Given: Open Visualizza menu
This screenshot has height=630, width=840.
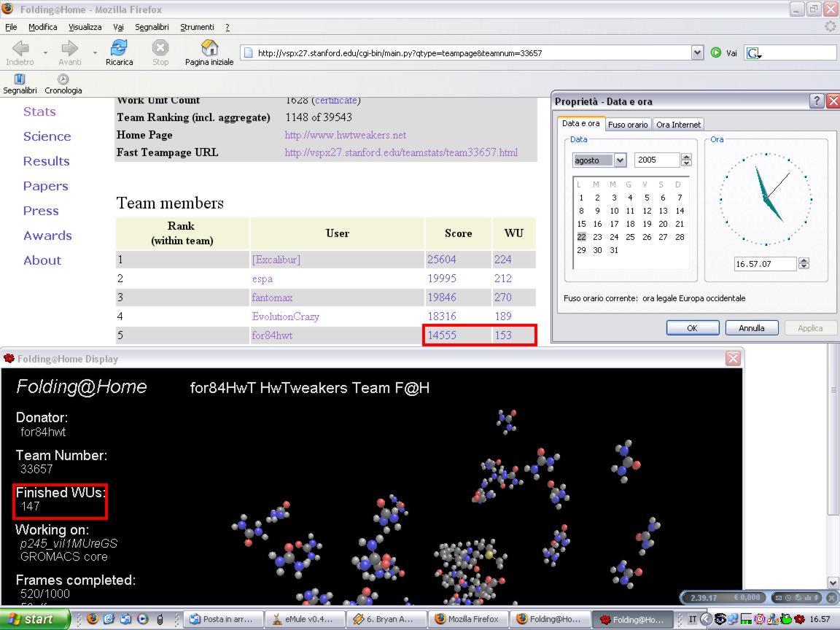Looking at the screenshot, I should tap(85, 27).
